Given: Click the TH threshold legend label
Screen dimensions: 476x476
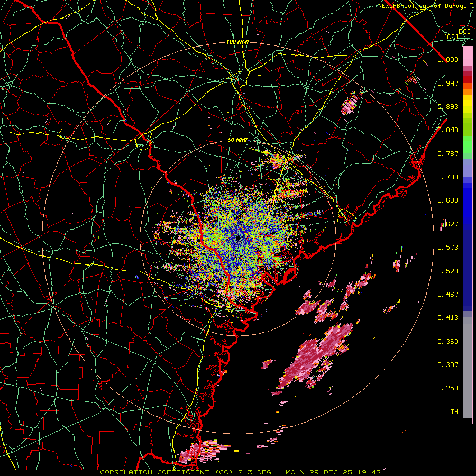Looking at the screenshot, I should (x=454, y=412).
